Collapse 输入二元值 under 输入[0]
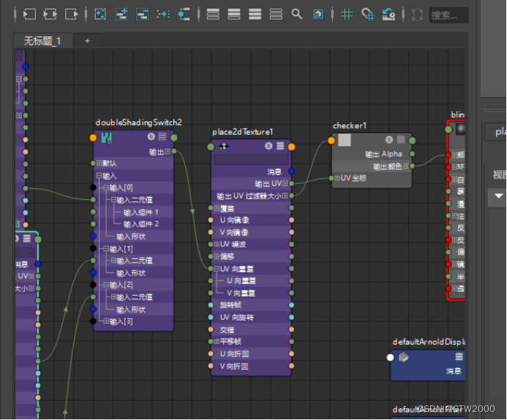Viewport: 507px width, 420px height. 113,200
